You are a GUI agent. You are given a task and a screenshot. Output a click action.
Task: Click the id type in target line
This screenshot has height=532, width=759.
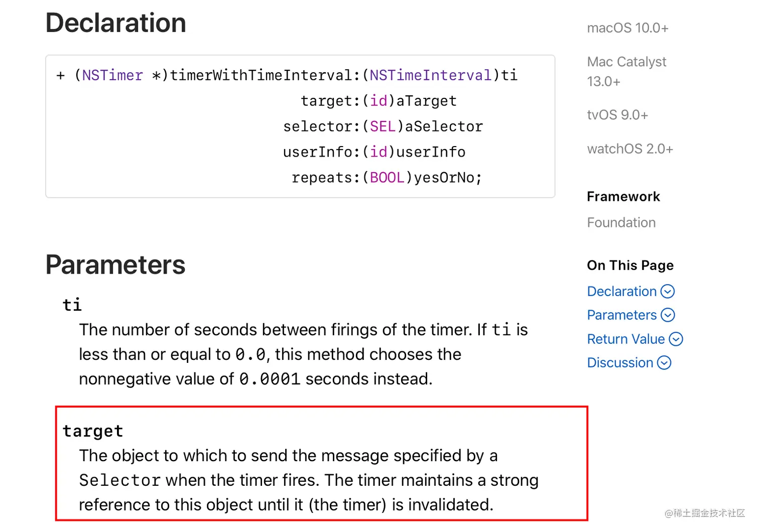tap(378, 101)
